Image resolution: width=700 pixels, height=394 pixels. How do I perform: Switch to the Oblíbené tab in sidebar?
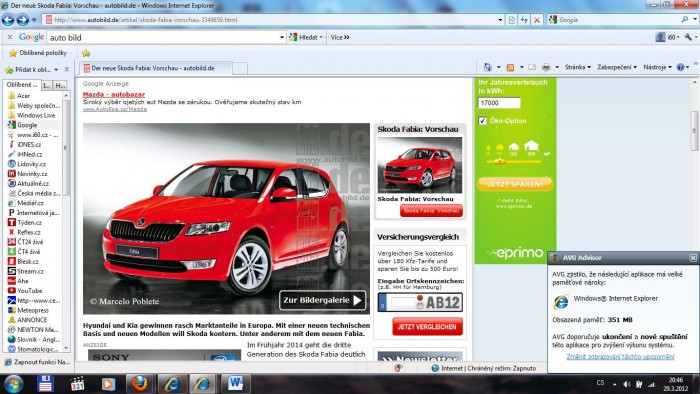point(21,84)
